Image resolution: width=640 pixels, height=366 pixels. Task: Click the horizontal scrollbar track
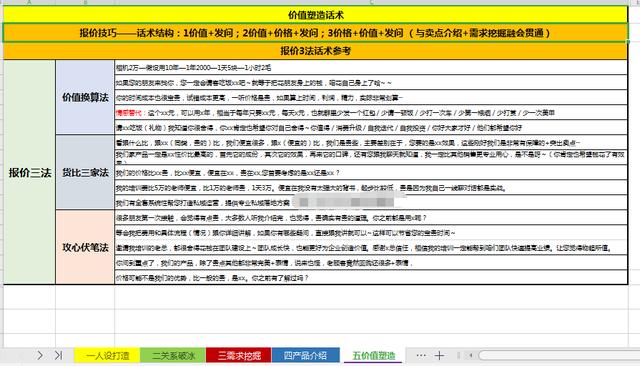[559, 355]
